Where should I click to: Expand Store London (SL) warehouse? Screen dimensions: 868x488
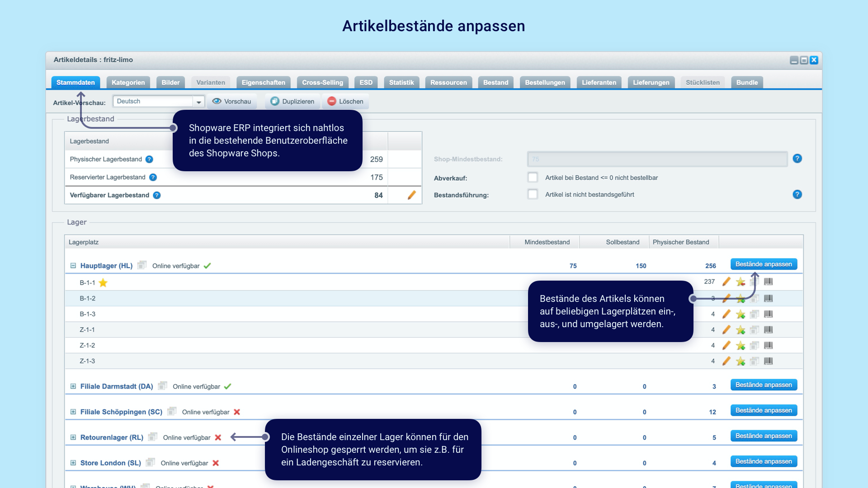coord(73,463)
